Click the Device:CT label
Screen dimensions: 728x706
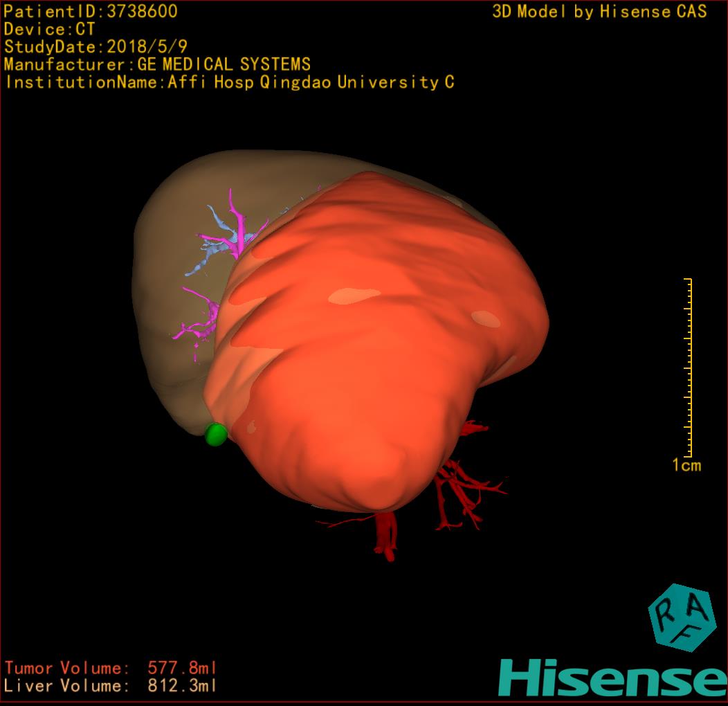point(49,29)
